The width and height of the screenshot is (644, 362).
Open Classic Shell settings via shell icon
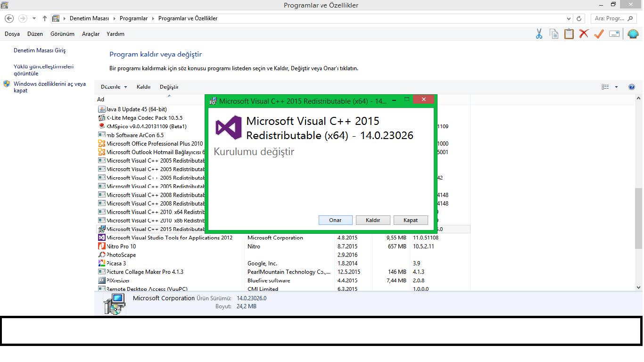[x=633, y=34]
